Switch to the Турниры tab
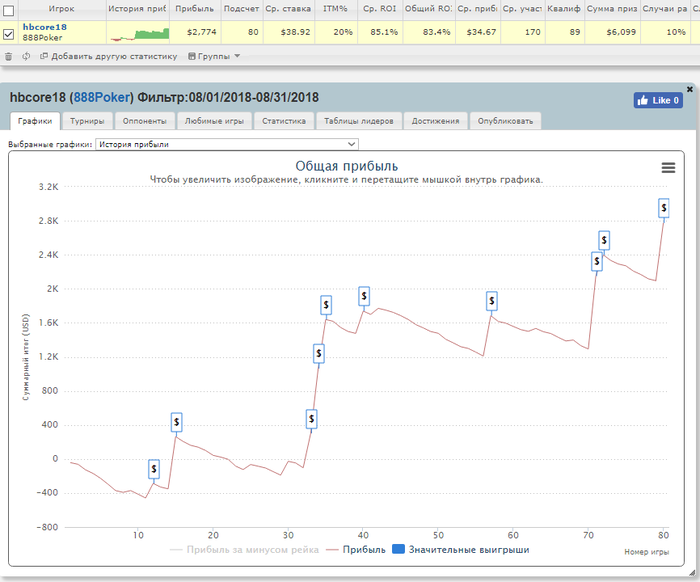 (87, 121)
